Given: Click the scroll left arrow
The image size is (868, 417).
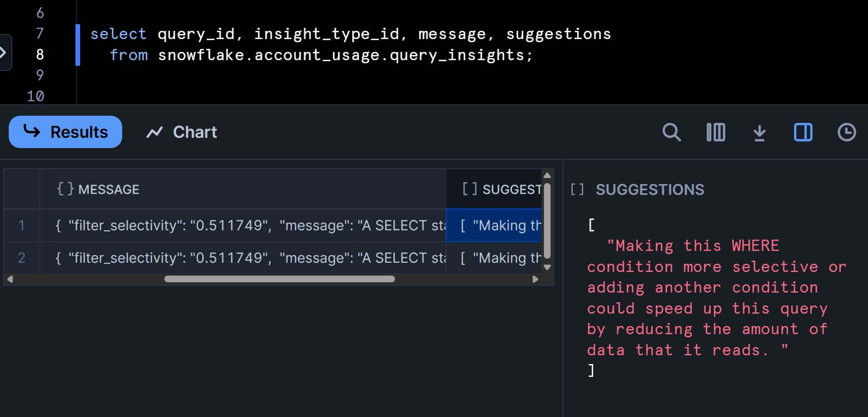Looking at the screenshot, I should click(10, 279).
